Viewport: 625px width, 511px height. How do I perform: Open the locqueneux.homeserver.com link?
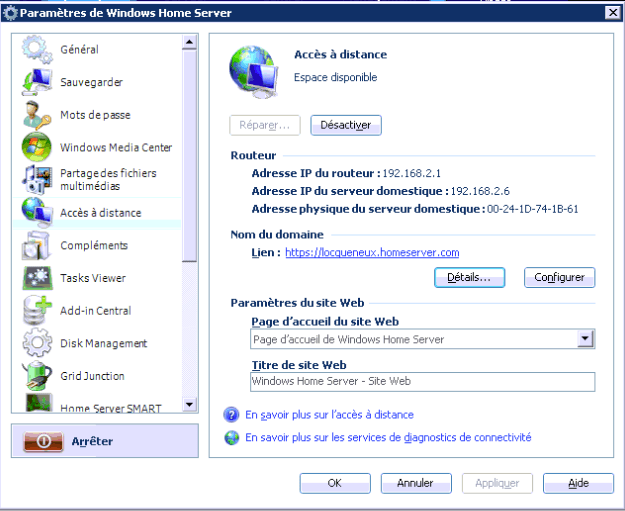tap(372, 252)
